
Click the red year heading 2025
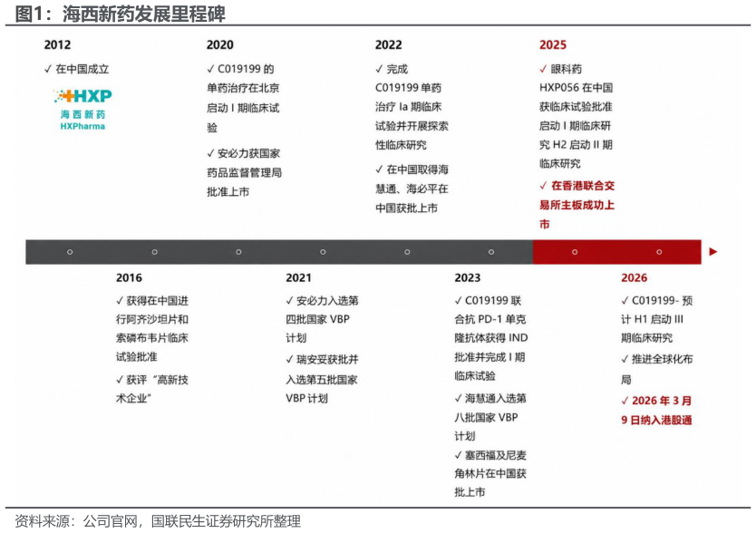tap(553, 44)
